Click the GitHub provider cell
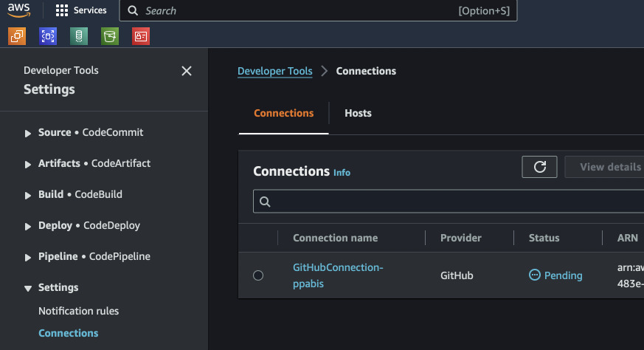Viewport: 644px width, 350px height. click(457, 275)
